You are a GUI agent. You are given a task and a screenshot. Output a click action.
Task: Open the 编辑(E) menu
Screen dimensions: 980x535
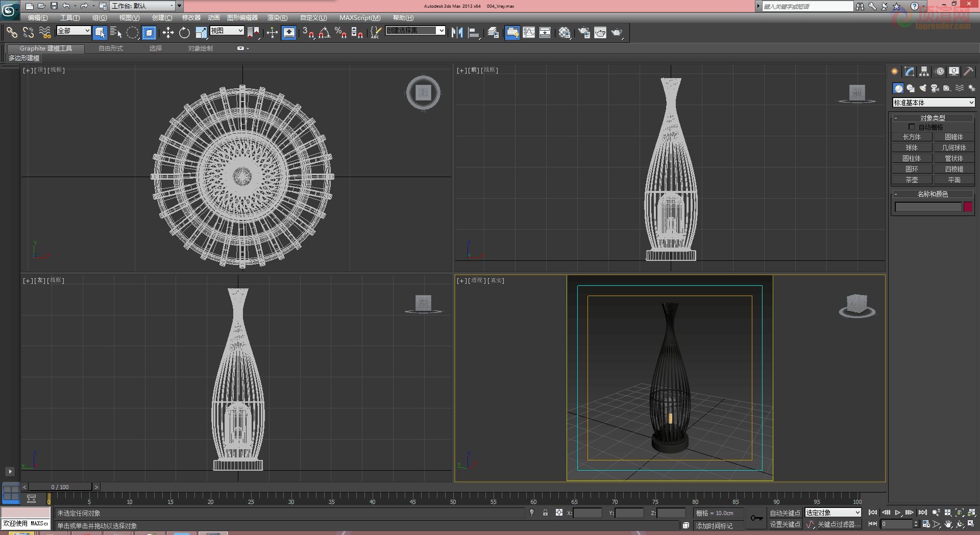tap(38, 18)
